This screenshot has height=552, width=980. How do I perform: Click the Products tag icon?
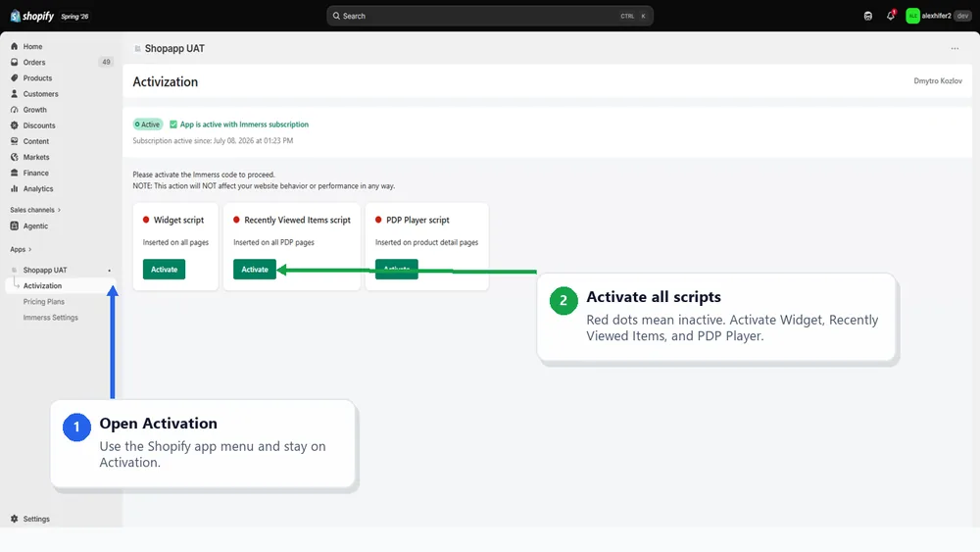tap(15, 78)
